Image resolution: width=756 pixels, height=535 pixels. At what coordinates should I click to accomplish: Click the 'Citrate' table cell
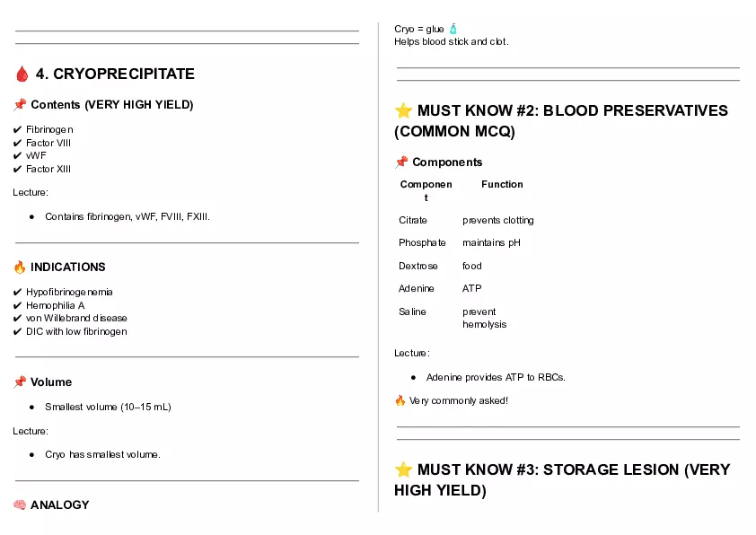pos(413,221)
